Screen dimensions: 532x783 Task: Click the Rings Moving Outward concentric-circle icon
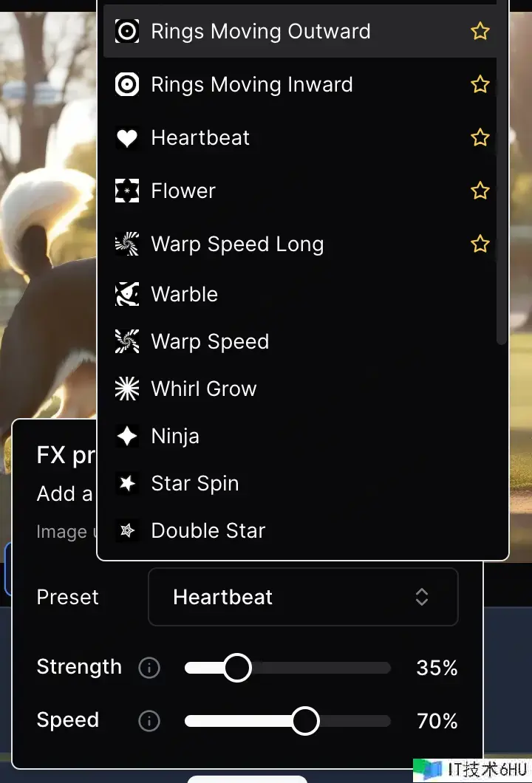click(127, 32)
